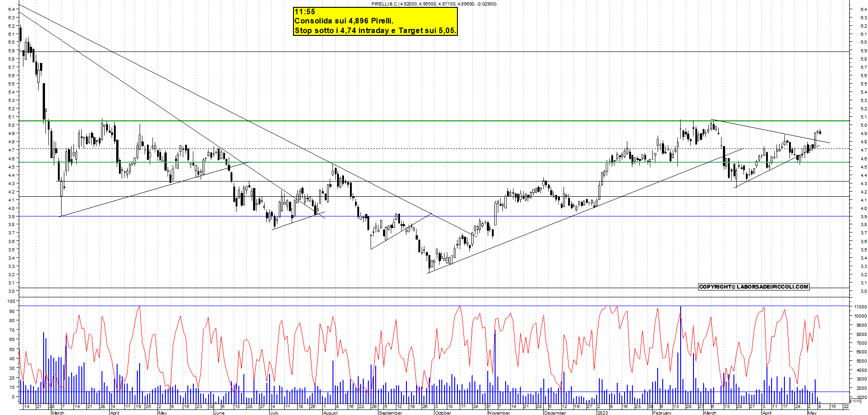Click the February label on the time axis
Image resolution: width=868 pixels, height=415 pixels.
pyautogui.click(x=662, y=413)
